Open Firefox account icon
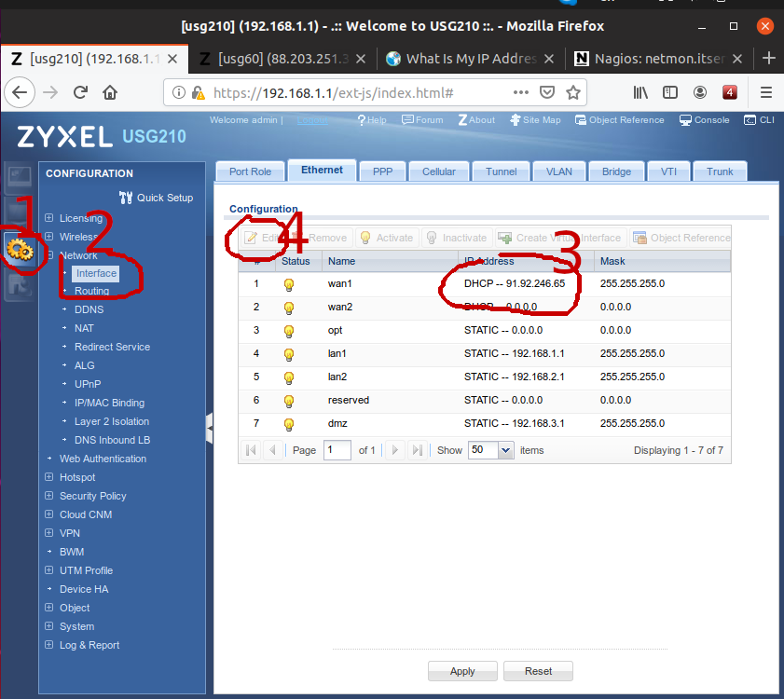 pyautogui.click(x=700, y=92)
